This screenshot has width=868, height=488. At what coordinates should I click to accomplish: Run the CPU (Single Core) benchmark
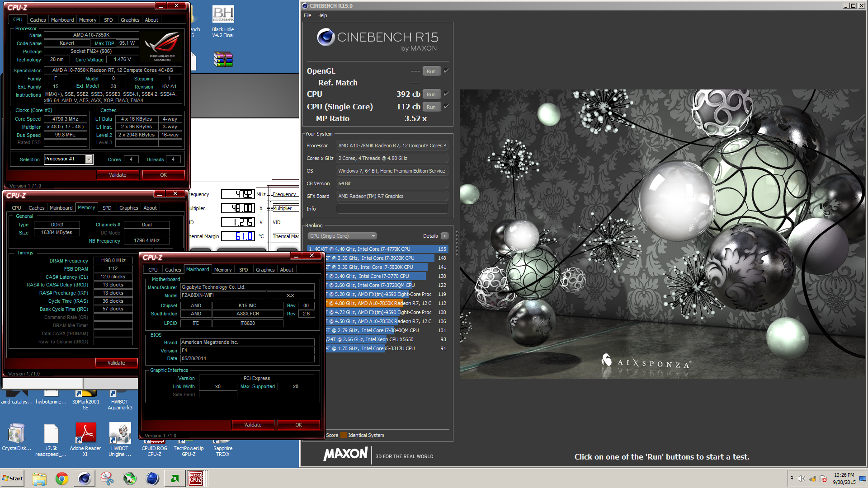pos(431,107)
